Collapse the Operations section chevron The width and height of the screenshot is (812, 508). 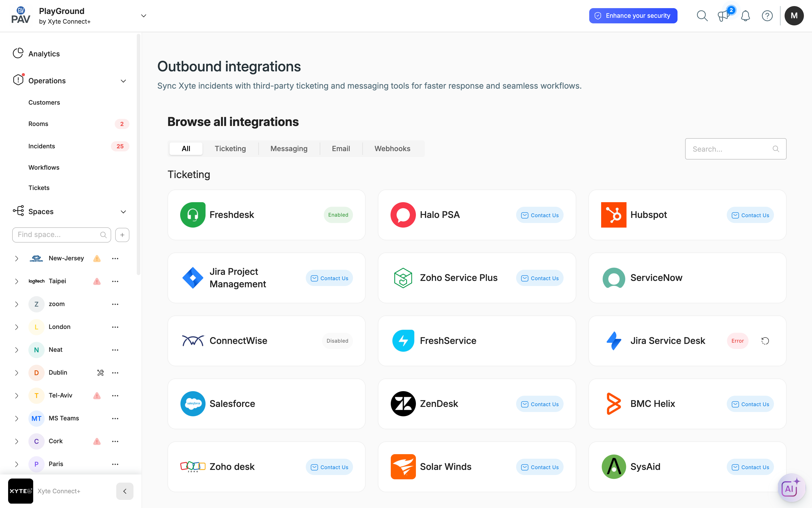(x=123, y=81)
